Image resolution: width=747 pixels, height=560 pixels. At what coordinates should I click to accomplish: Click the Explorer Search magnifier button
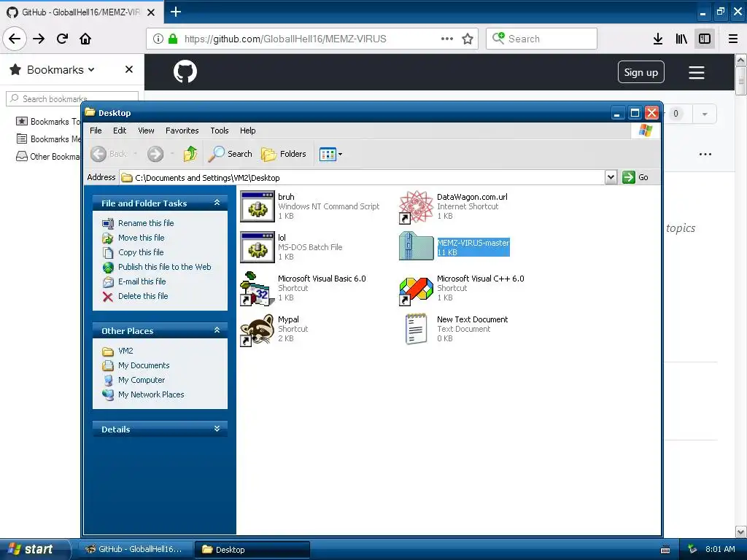point(231,154)
